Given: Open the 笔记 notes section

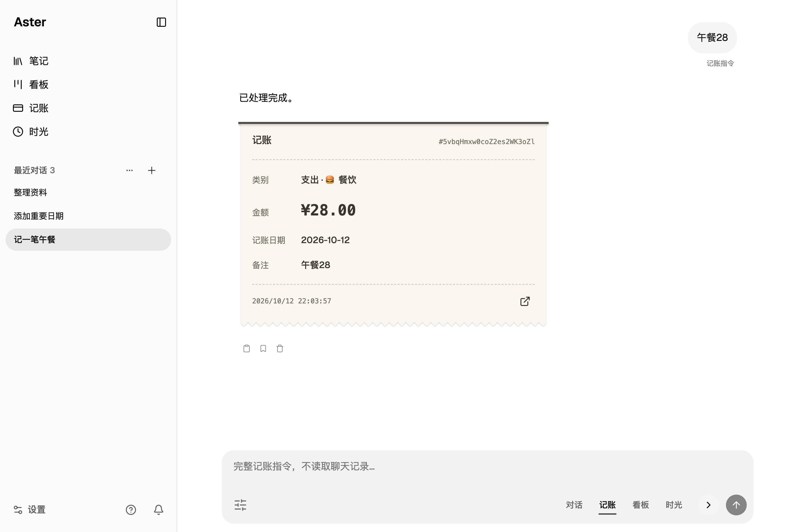Looking at the screenshot, I should pyautogui.click(x=31, y=61).
